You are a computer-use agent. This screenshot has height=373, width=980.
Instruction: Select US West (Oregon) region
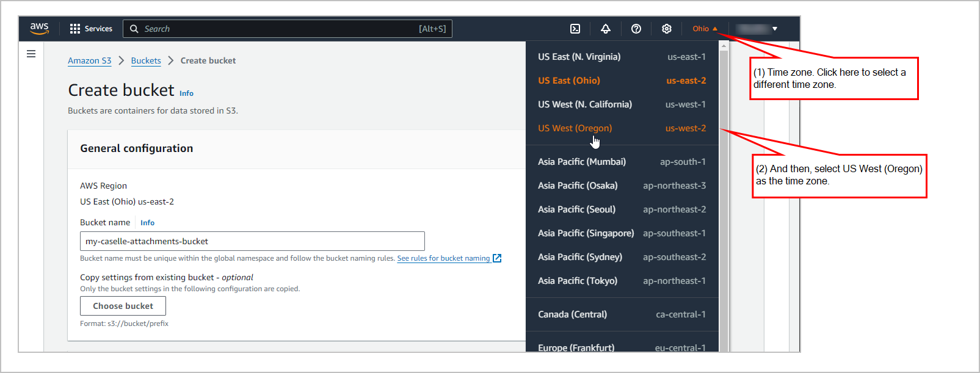622,128
